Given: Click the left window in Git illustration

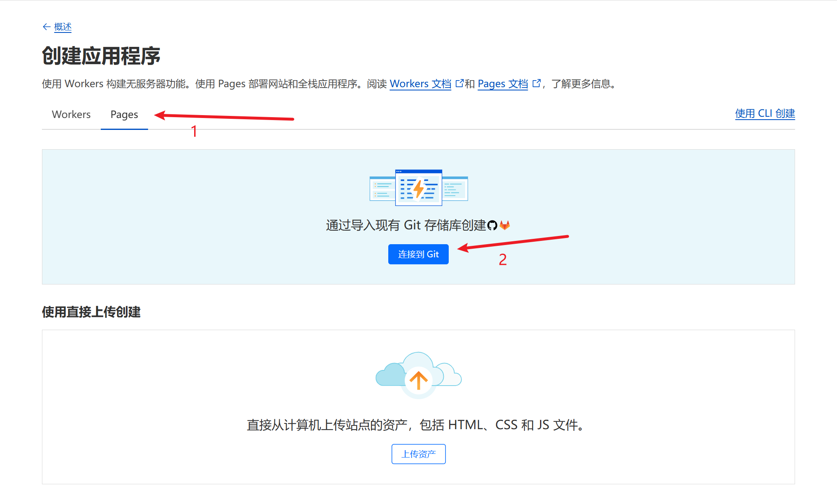Looking at the screenshot, I should [x=382, y=190].
